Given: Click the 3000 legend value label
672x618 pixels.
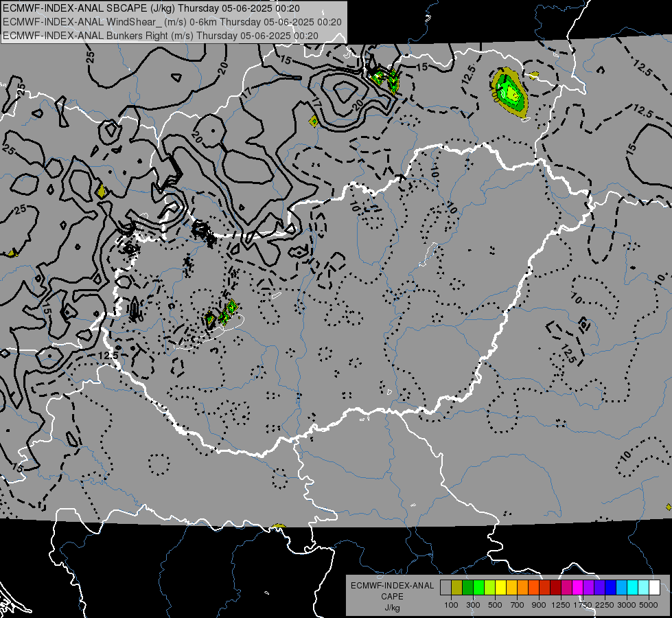Looking at the screenshot, I should 626,605.
